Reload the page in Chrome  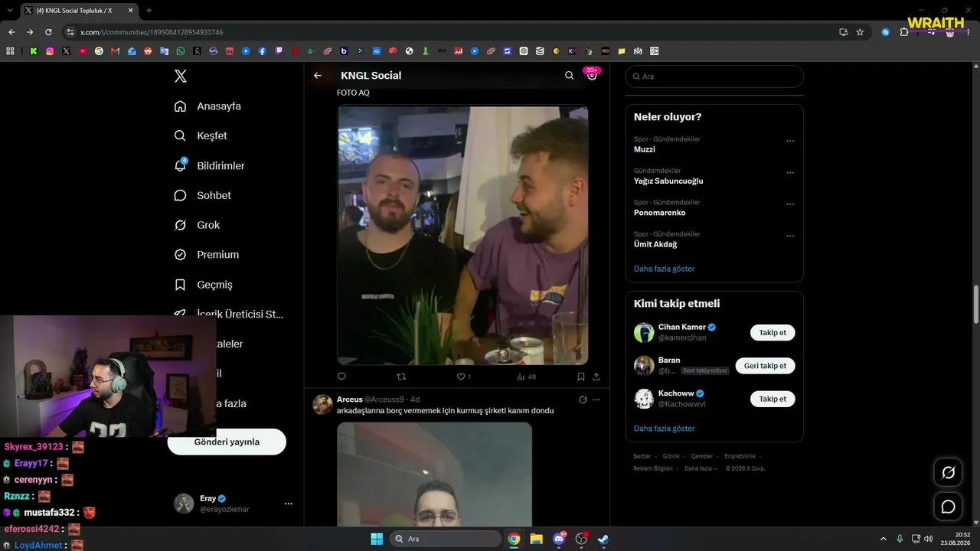(48, 32)
